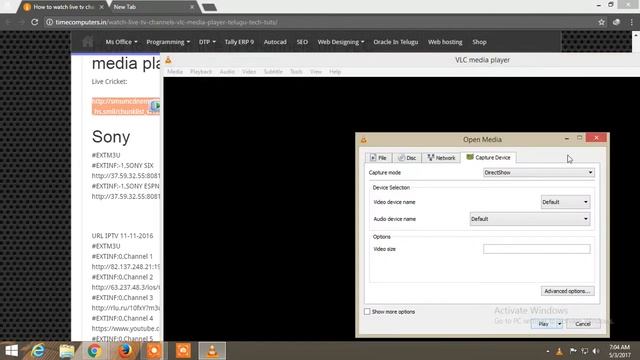640x360 pixels.
Task: Open the VLC Help menu
Action: tap(335, 72)
